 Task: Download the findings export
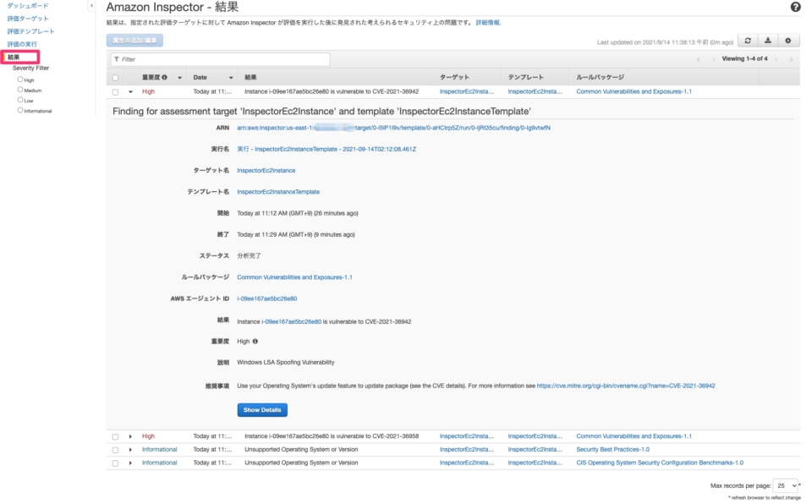point(767,41)
